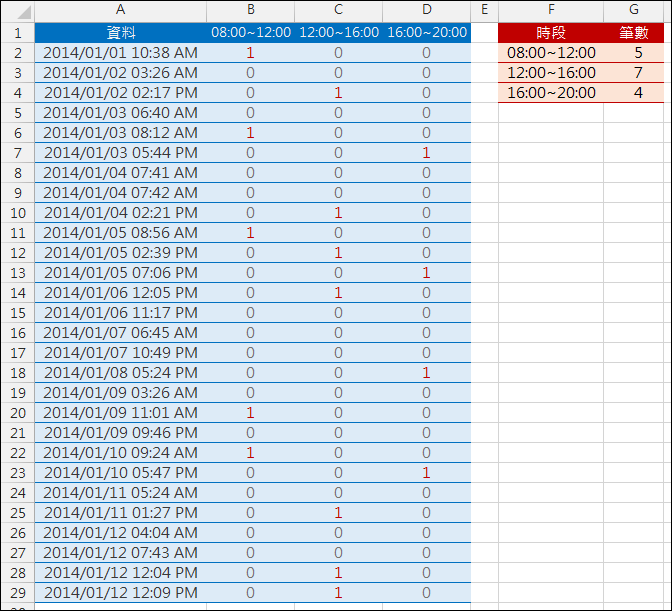Click header cell 12:00~16:00 in column C
The image size is (672, 611).
(x=339, y=33)
